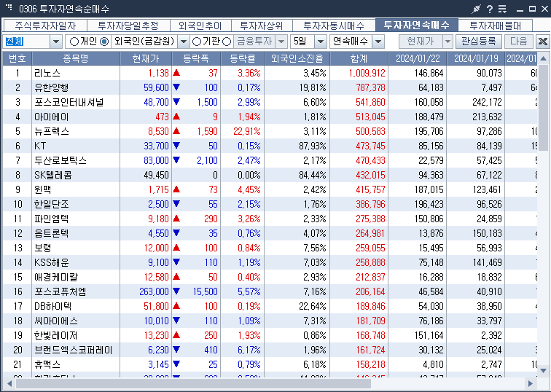Sort by 외국인소진율 column header

point(297,58)
